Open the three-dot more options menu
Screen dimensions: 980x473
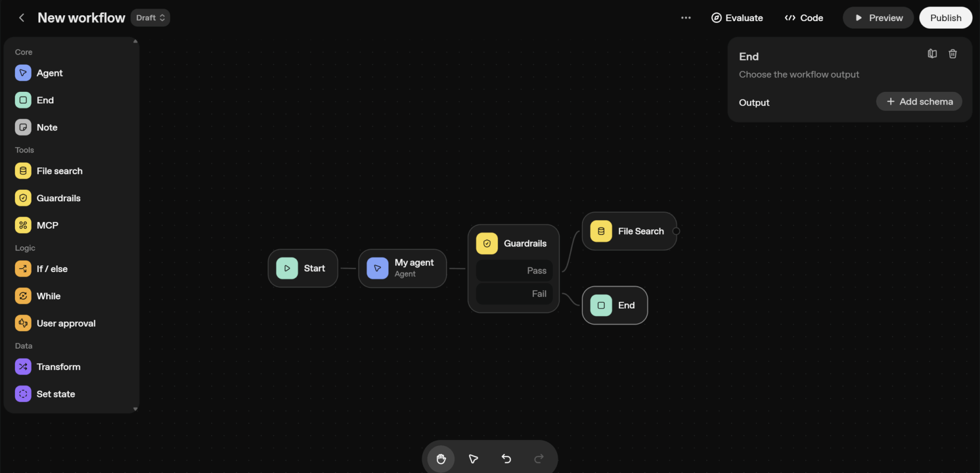pyautogui.click(x=686, y=18)
